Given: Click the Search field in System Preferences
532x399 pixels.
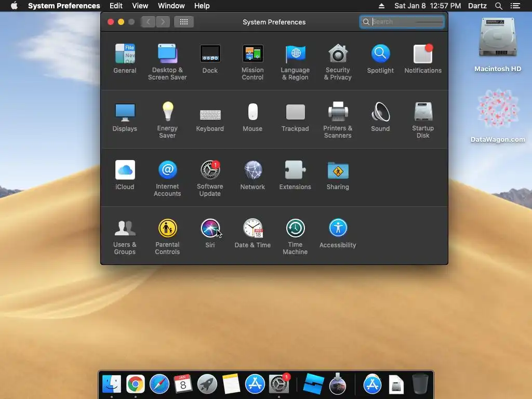Looking at the screenshot, I should coord(402,22).
